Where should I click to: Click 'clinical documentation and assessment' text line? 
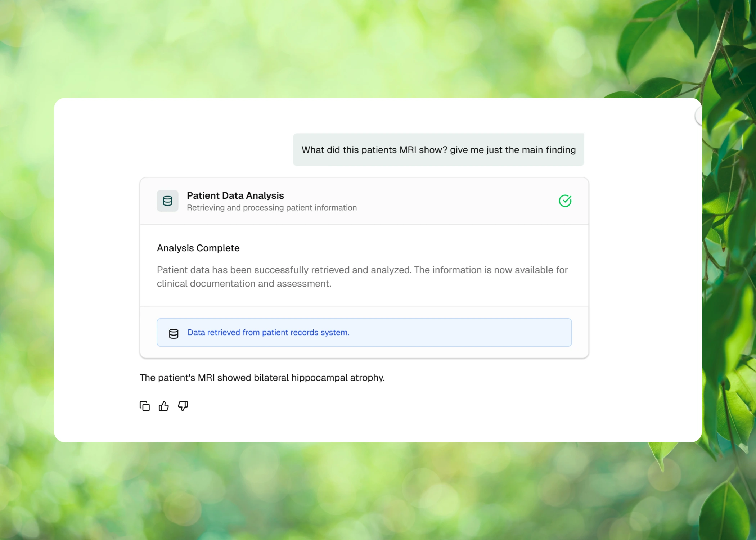[244, 284]
